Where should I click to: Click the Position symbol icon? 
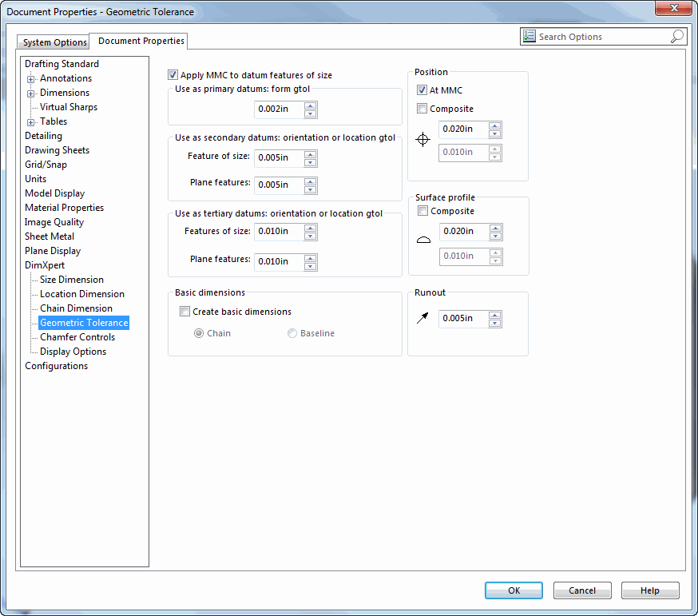[x=422, y=140]
